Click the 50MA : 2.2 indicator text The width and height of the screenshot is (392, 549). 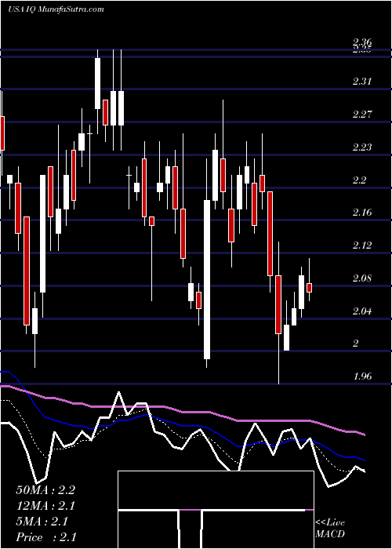(x=45, y=490)
